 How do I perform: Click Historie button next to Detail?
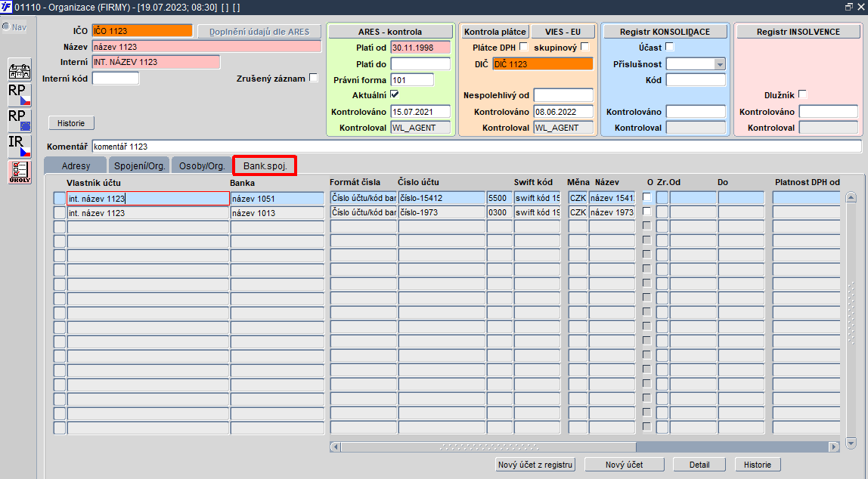[758, 465]
